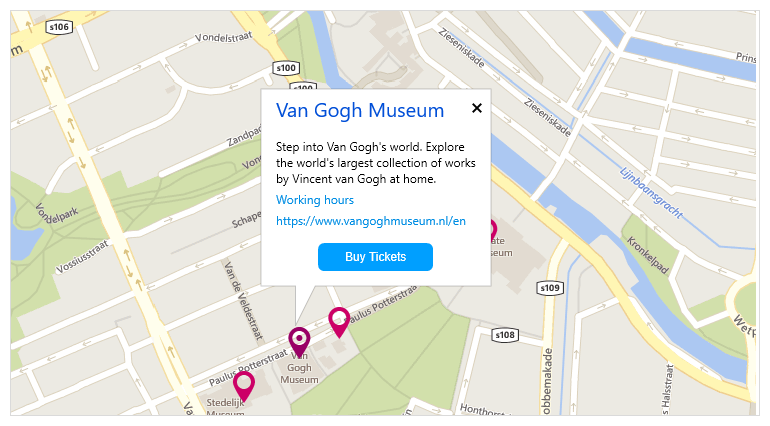The width and height of the screenshot is (770, 426).
Task: Click the s108 road shield
Action: click(x=505, y=335)
